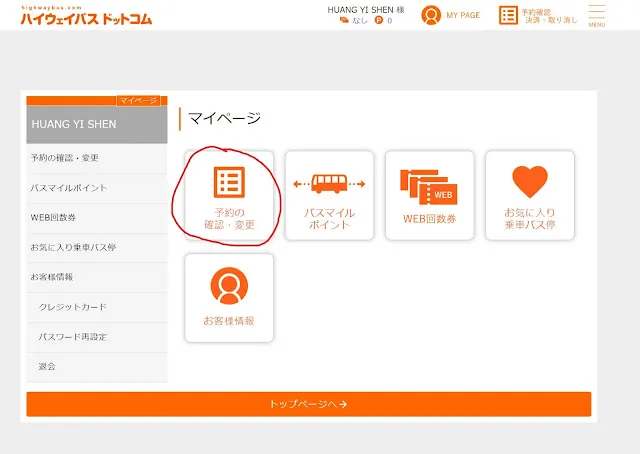Select バスマイルポイント in the sidebar
The height and width of the screenshot is (454, 640).
click(97, 188)
